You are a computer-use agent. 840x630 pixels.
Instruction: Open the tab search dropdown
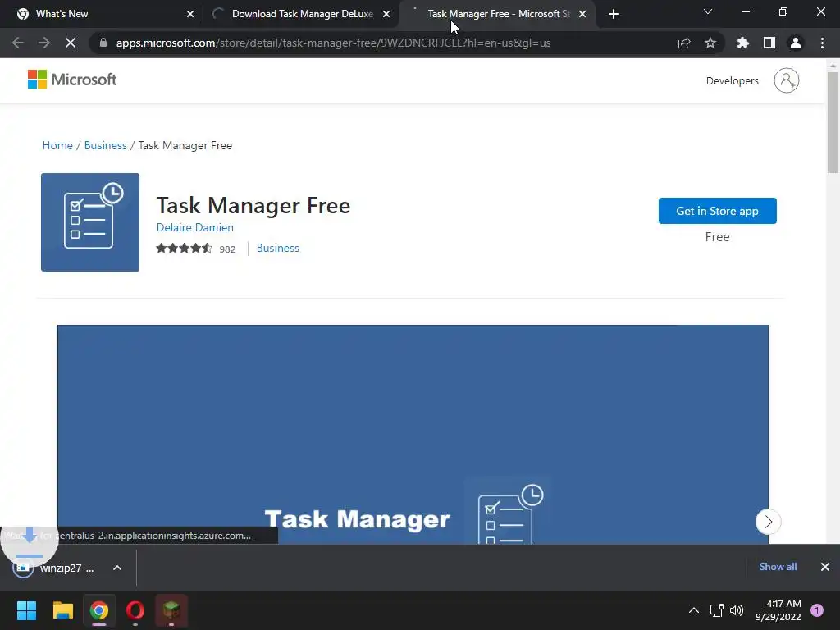coord(708,11)
